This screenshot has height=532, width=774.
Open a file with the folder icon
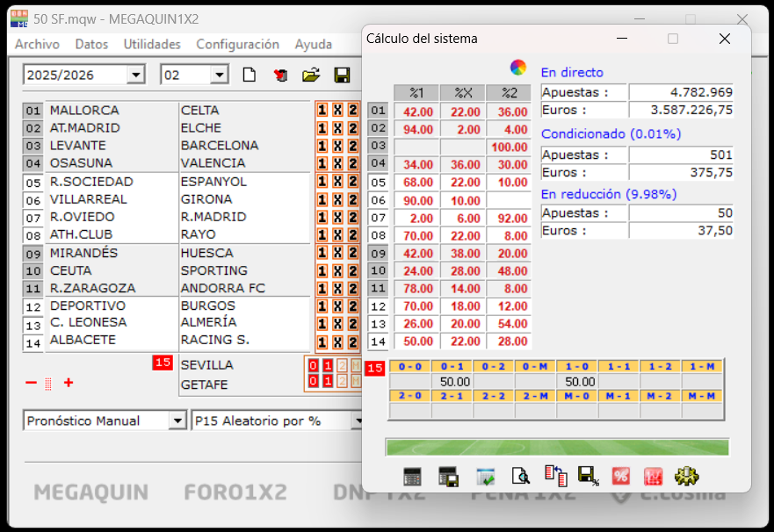point(311,75)
